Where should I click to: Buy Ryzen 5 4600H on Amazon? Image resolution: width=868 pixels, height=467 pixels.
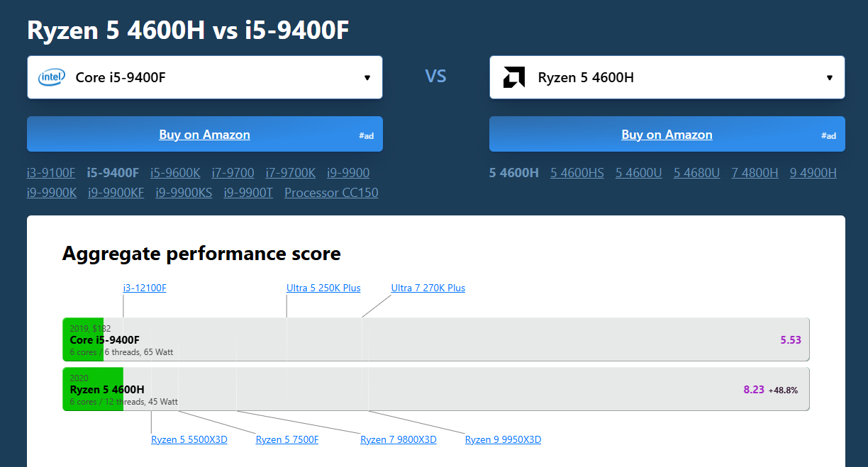pos(667,134)
